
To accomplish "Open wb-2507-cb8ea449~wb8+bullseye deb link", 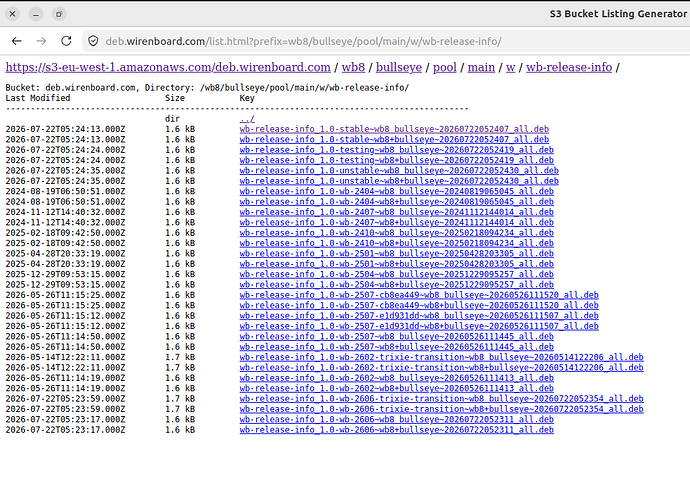I will [x=419, y=305].
